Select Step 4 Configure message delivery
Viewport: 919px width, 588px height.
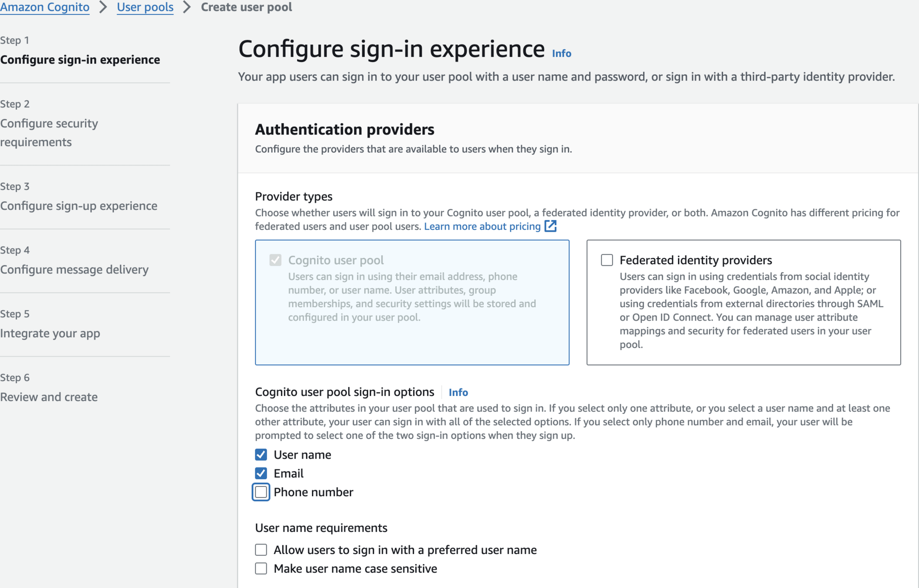click(x=74, y=269)
